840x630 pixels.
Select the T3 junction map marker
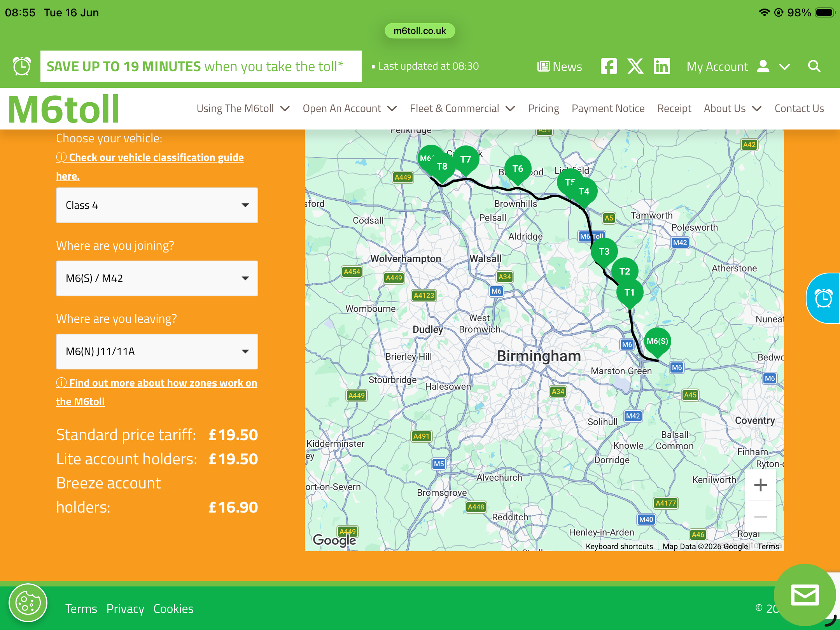[x=604, y=253]
